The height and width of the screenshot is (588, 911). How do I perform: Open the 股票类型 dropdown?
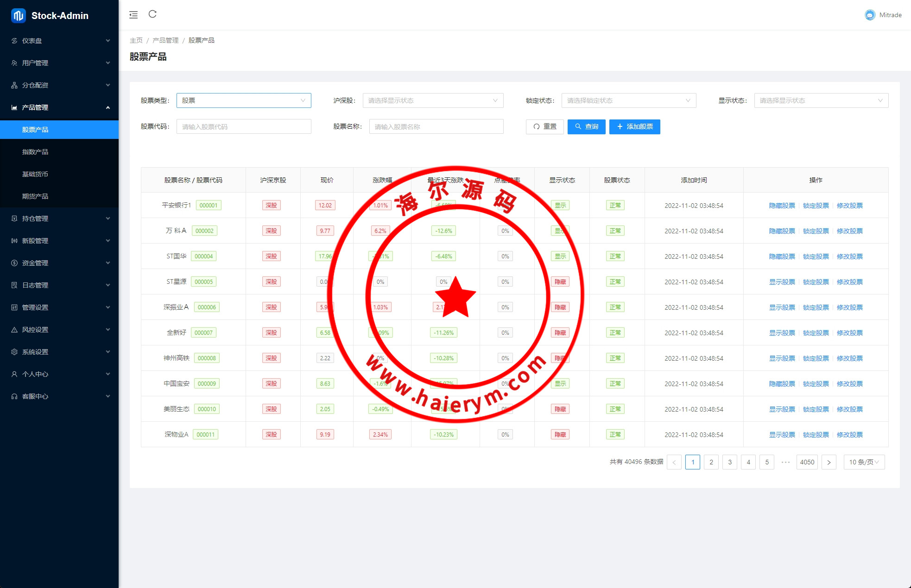coord(244,100)
